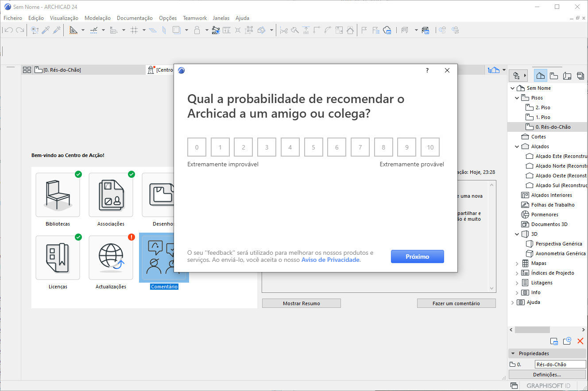
Task: Select rating 1 in the survey
Action: pos(220,147)
